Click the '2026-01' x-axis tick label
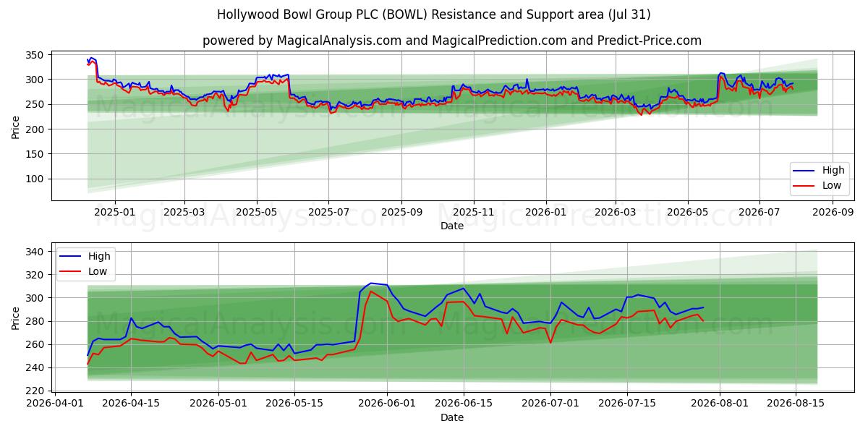868x434 pixels. (545, 212)
